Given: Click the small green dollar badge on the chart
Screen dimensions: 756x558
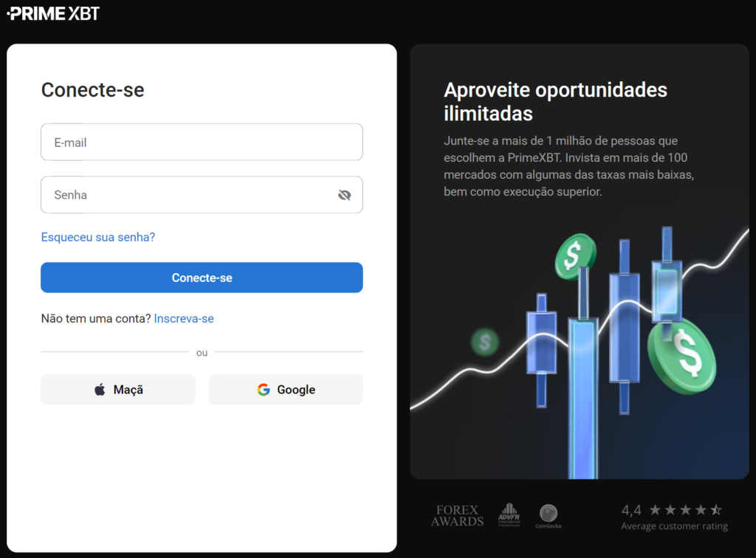Looking at the screenshot, I should tap(485, 342).
